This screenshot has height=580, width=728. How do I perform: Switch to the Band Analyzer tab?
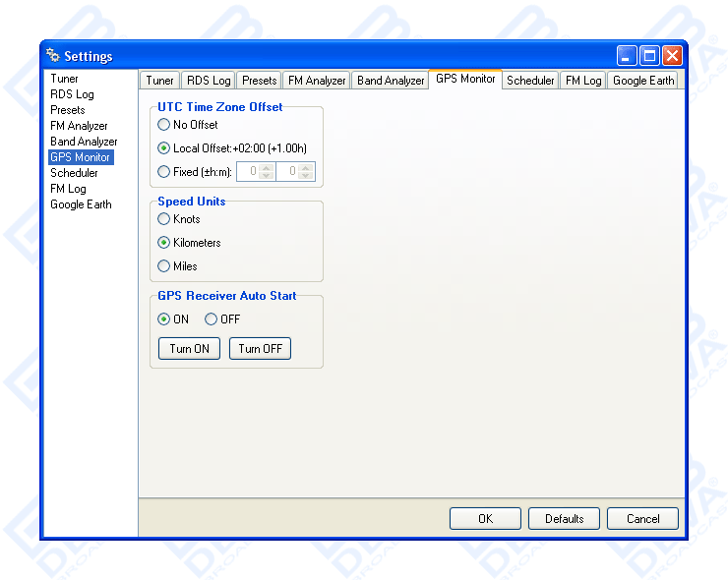[x=390, y=81]
